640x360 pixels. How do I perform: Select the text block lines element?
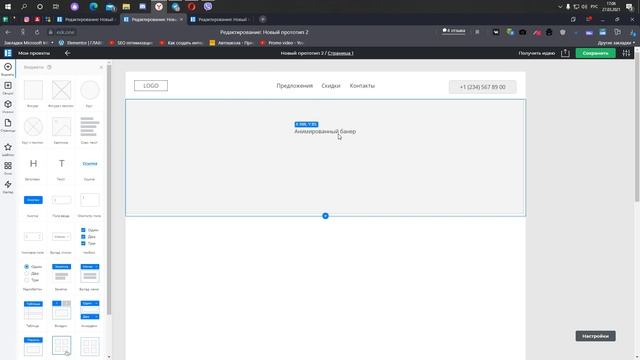pos(89,127)
